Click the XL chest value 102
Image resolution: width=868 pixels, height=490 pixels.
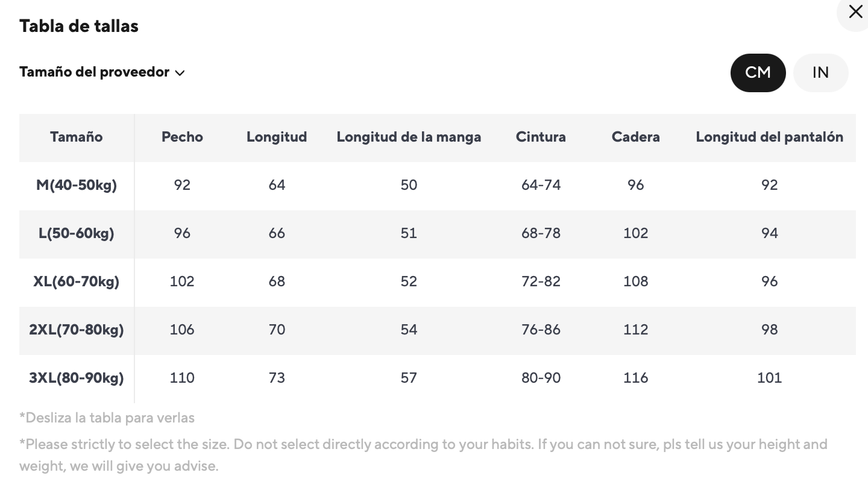182,281
